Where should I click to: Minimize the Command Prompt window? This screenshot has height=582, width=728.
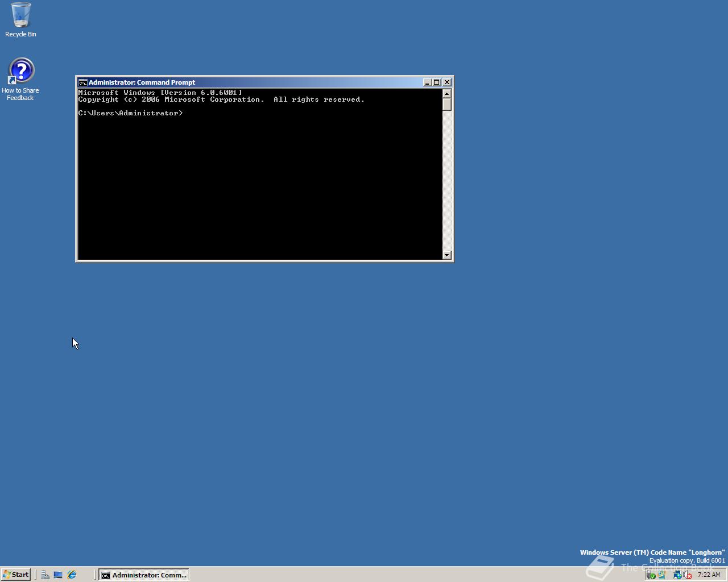[427, 82]
